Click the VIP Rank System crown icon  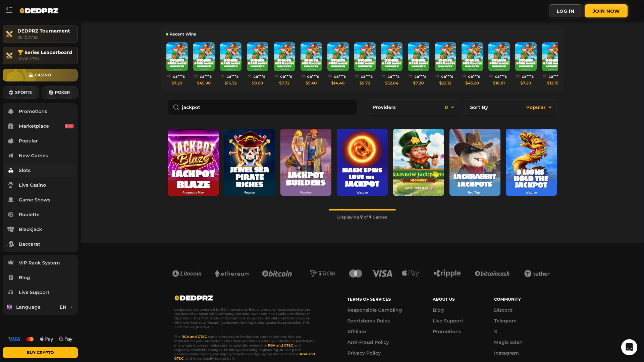click(11, 263)
